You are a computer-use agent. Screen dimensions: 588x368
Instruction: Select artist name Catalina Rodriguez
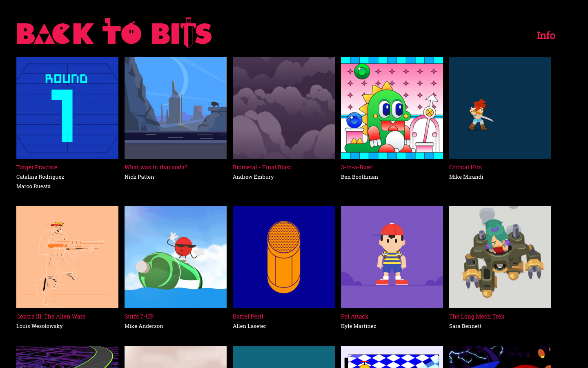coord(40,177)
